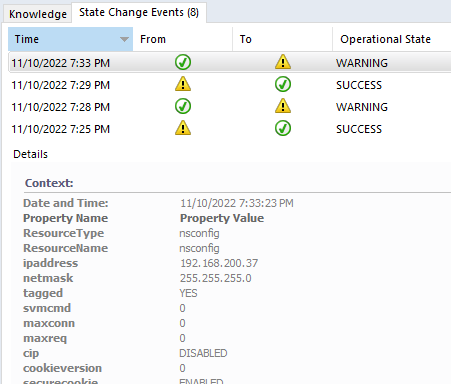Select the 11/10/2022 7:33 PM event row
Image resolution: width=451 pixels, height=384 pixels.
tap(230, 62)
